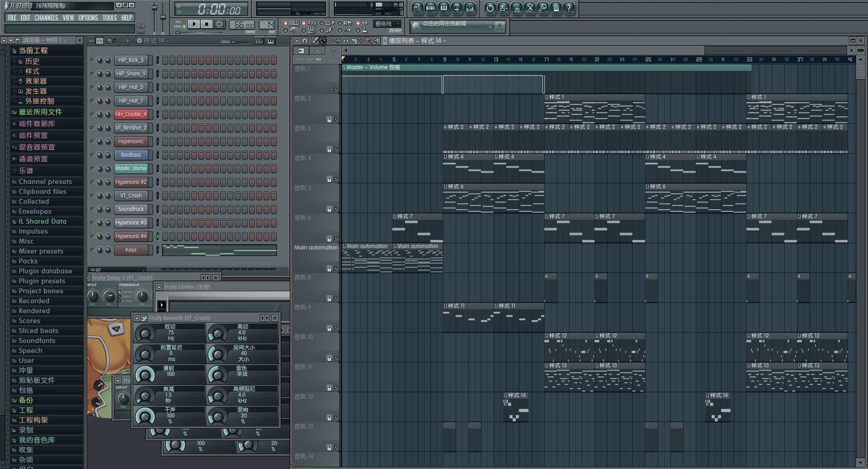Select the slip tool in playlist toolbar
Image resolution: width=868 pixels, height=469 pixels.
pos(346,41)
